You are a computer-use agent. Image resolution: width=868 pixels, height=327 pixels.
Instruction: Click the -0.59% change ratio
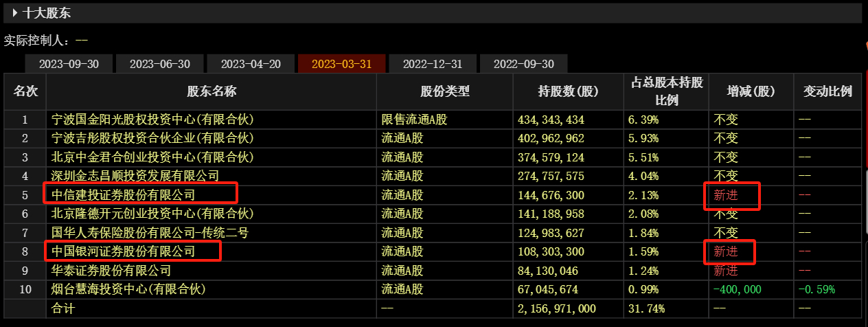point(817,289)
